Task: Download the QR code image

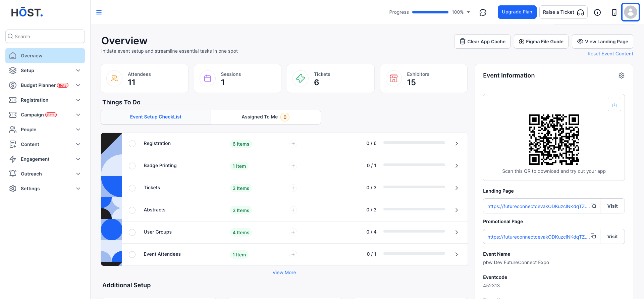Action: point(614,105)
